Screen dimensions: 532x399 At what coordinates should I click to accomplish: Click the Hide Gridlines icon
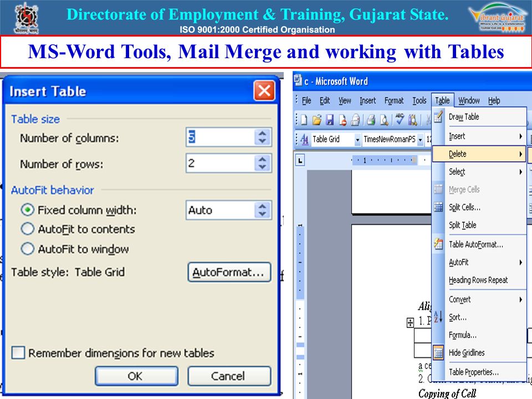point(438,353)
